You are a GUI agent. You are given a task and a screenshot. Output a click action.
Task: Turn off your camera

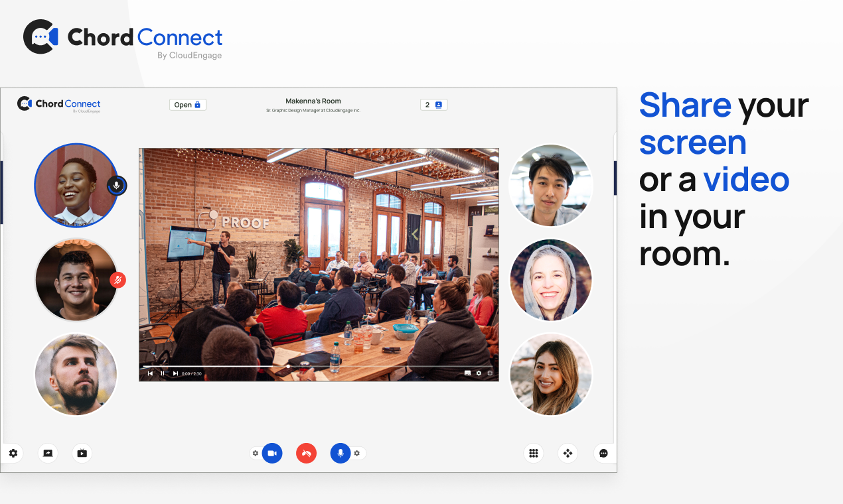pos(271,453)
